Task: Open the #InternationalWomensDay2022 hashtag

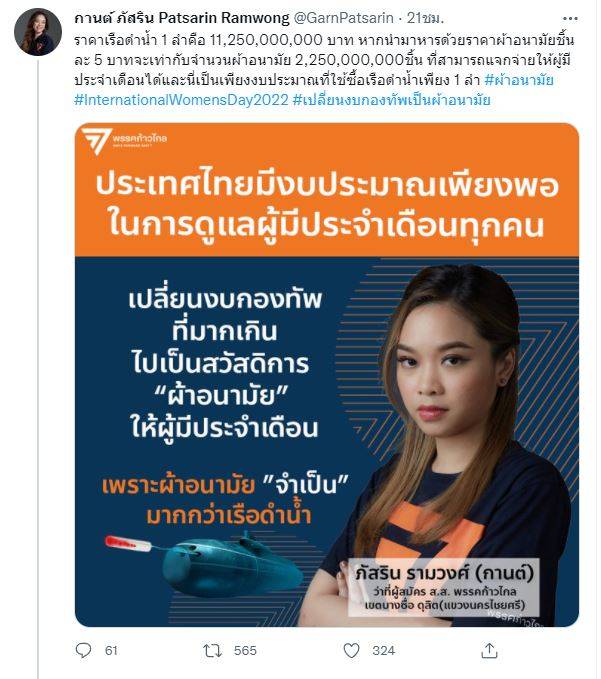Action: pos(181,100)
